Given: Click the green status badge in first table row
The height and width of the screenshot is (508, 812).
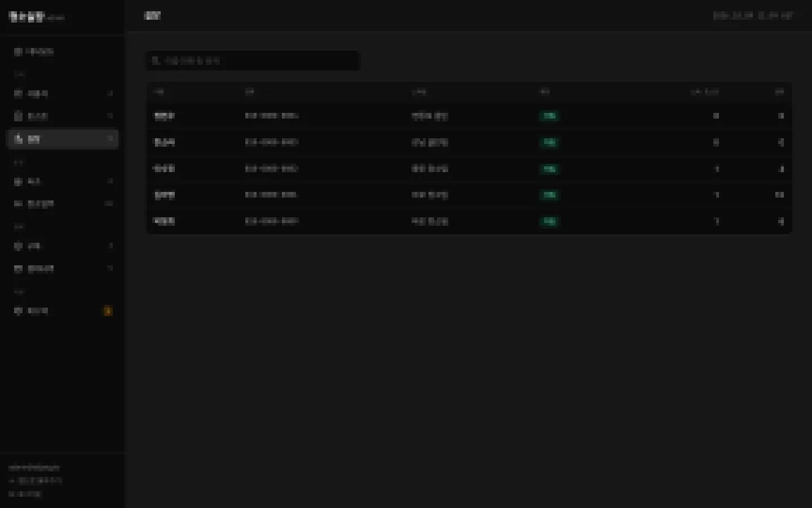Looking at the screenshot, I should pos(549,116).
